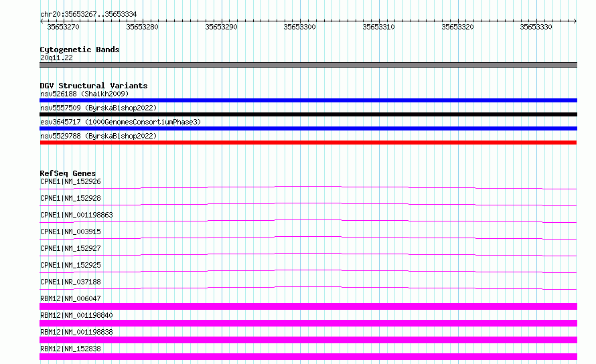596x364 pixels.
Task: Select the DGV Structural Variants track title
Action: 94,86
